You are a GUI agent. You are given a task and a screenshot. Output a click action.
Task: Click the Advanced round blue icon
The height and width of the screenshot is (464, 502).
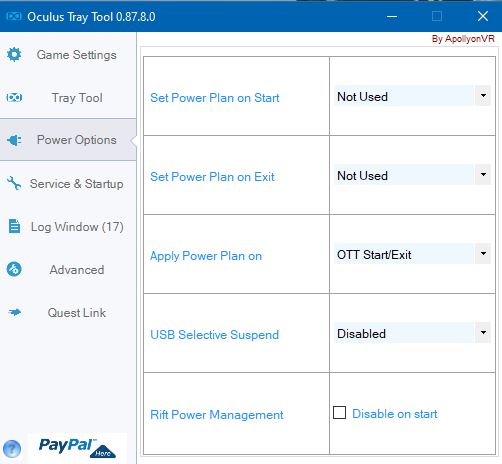coord(14,269)
